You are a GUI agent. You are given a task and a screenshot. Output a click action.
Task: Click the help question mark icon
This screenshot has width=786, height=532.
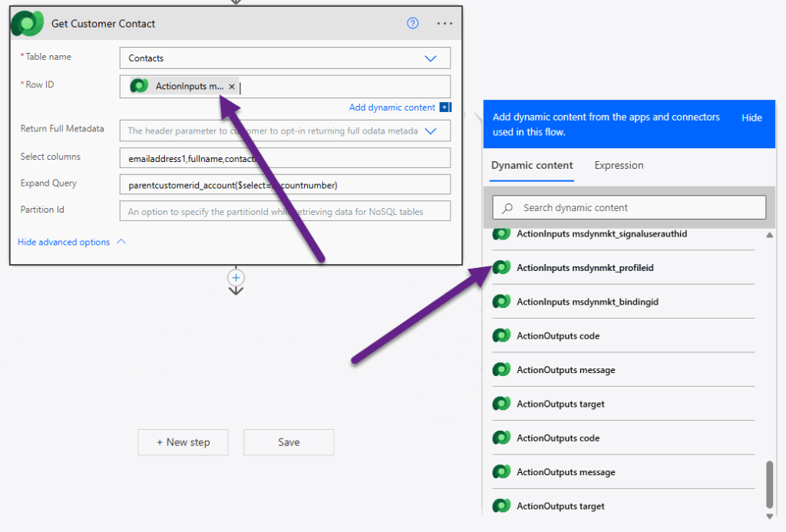pyautogui.click(x=413, y=23)
